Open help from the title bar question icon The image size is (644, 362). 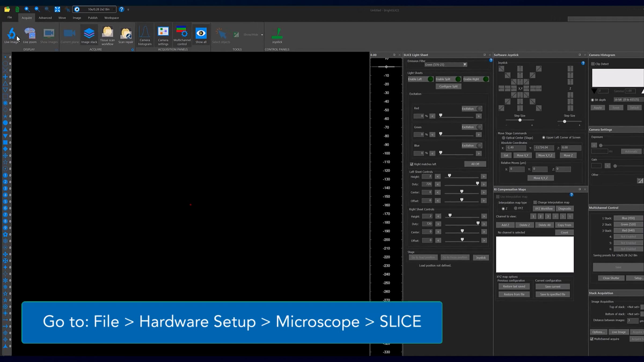pyautogui.click(x=122, y=9)
